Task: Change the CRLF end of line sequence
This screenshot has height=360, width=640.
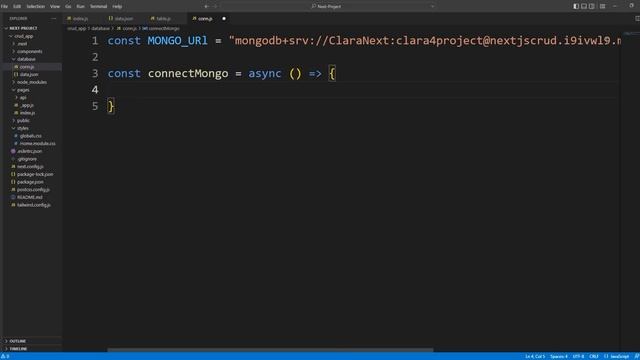Action: point(593,356)
